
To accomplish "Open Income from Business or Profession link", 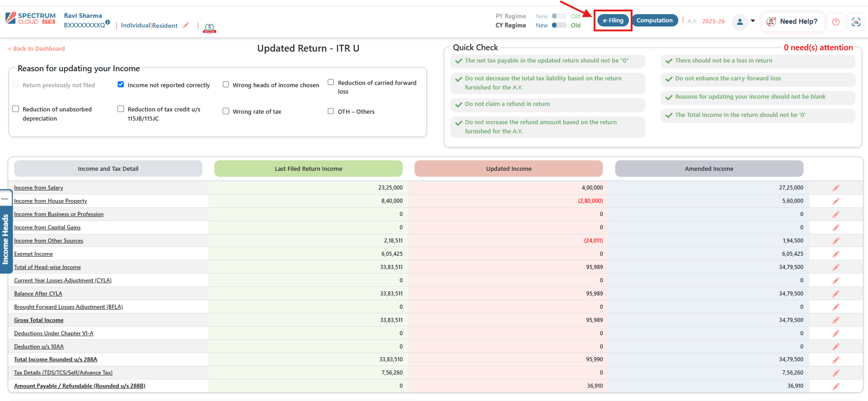I will 59,214.
